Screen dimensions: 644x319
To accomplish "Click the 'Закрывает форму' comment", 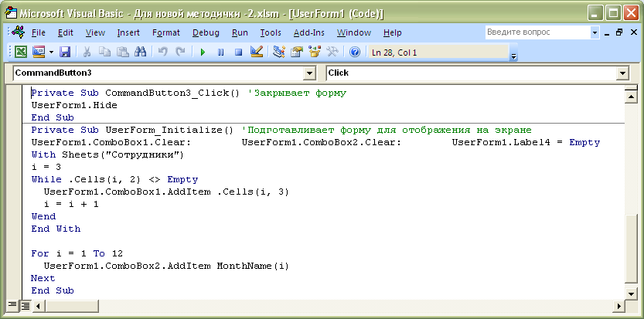I will (298, 93).
